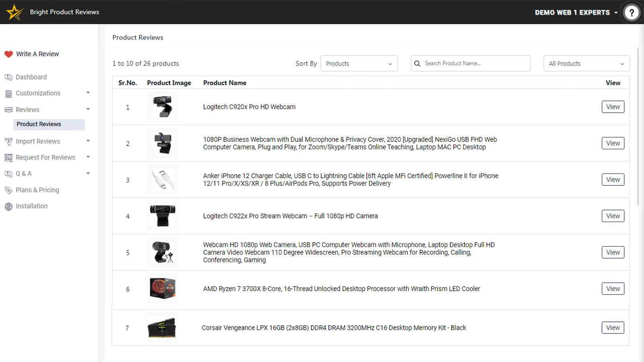The width and height of the screenshot is (644, 362).
Task: Click the Import Reviews sidebar icon
Action: coord(8,142)
